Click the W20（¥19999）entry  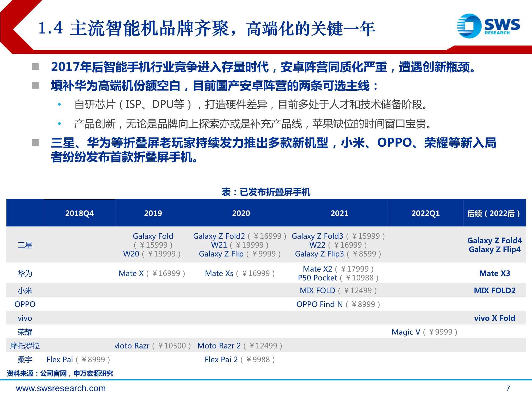pos(152,254)
